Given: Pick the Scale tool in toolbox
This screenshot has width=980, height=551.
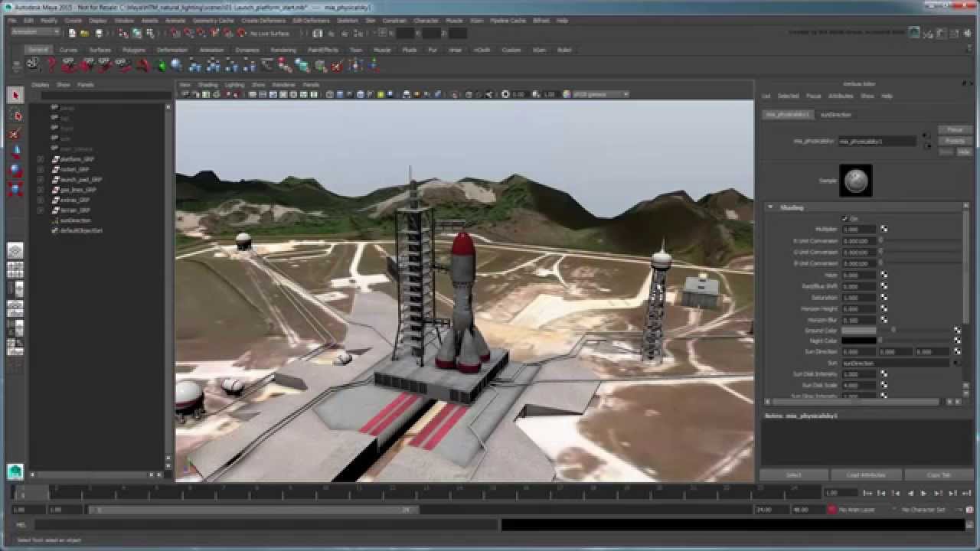Looking at the screenshot, I should [15, 188].
